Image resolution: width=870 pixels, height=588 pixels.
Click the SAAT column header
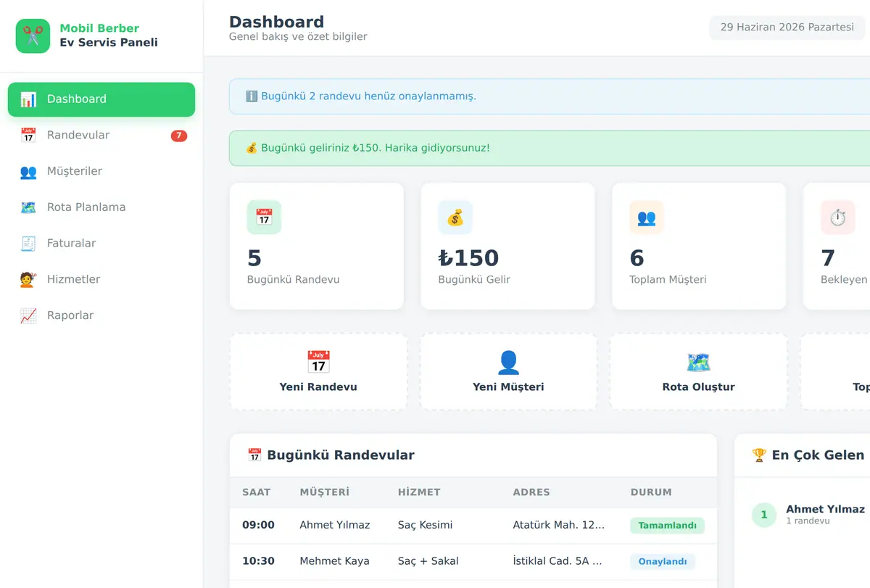point(257,492)
